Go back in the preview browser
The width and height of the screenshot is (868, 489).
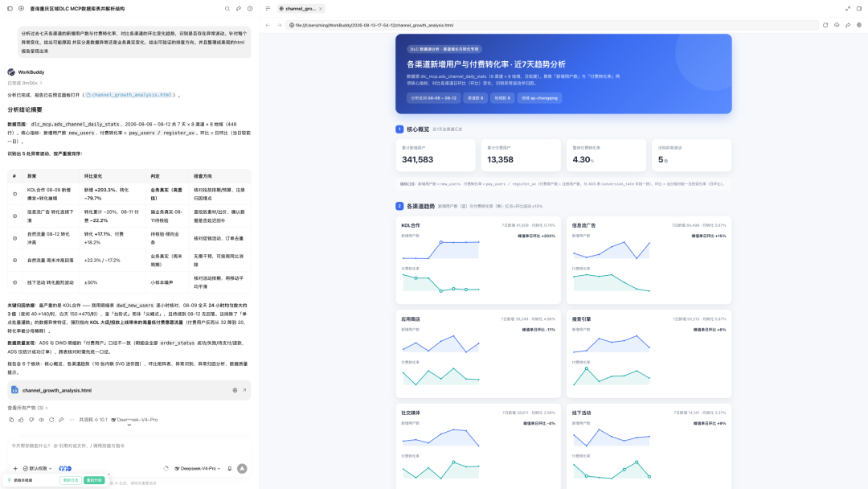tap(268, 25)
